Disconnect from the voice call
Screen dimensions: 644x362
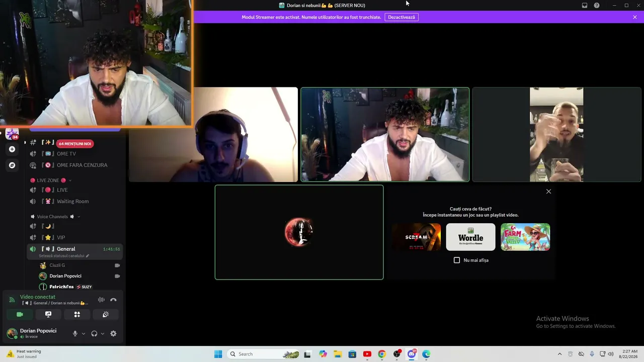(x=113, y=300)
